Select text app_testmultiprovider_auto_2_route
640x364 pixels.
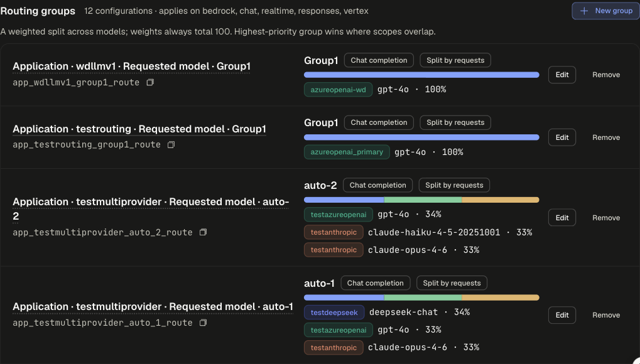click(102, 233)
